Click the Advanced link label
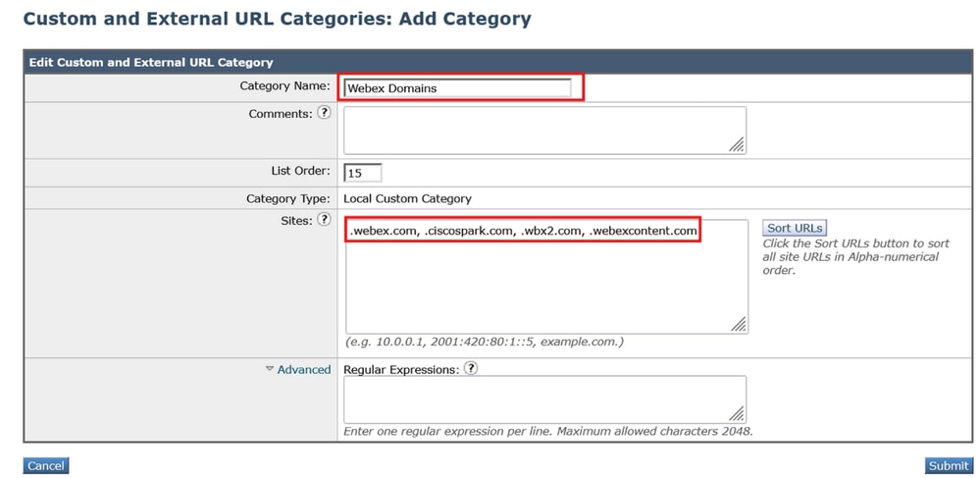This screenshot has height=478, width=980. point(304,370)
